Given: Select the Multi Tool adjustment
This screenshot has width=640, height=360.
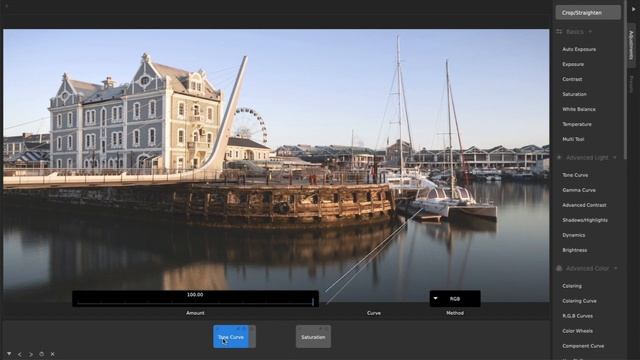Looking at the screenshot, I should (x=573, y=139).
